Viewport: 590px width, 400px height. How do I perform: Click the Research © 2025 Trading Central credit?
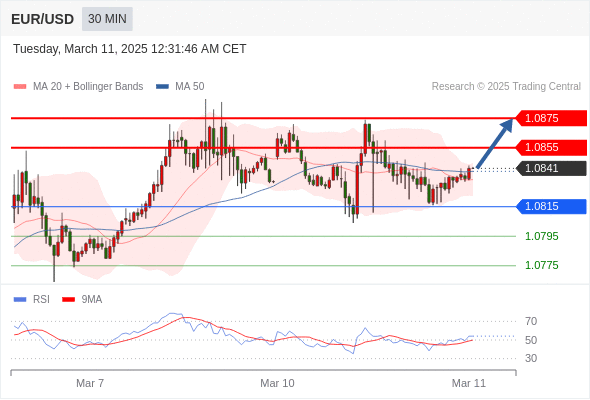pos(506,87)
